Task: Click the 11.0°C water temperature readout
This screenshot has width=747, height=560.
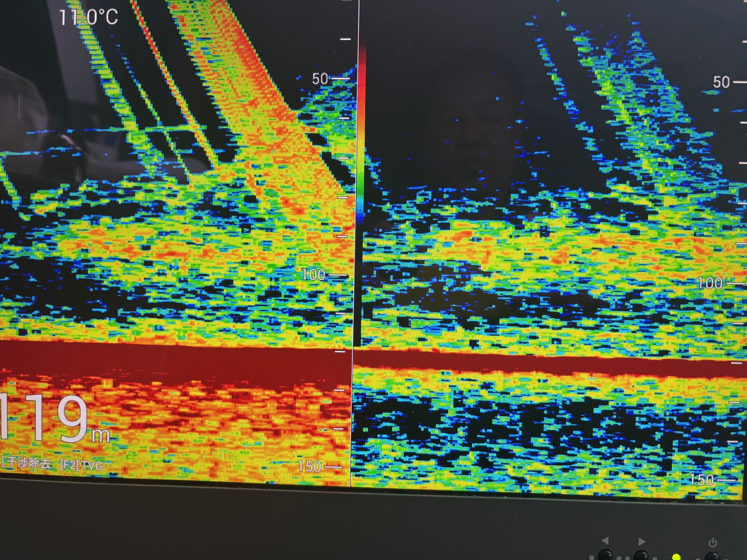Action: pyautogui.click(x=88, y=17)
